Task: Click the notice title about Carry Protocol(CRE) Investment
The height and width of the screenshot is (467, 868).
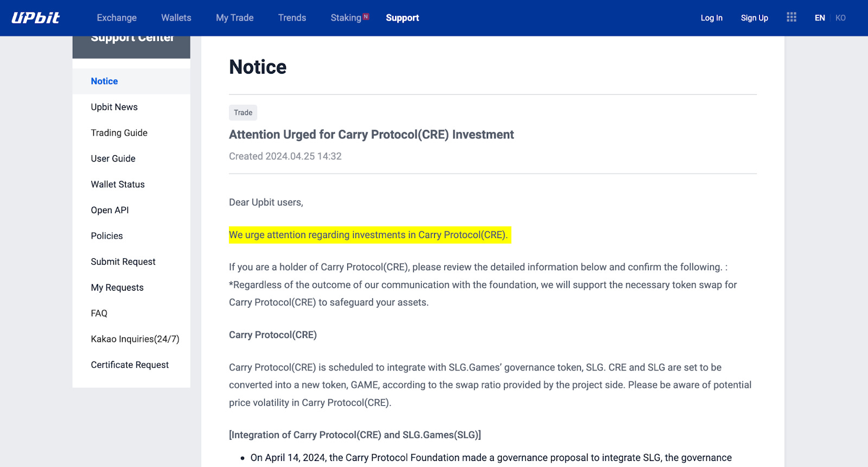Action: coord(372,135)
